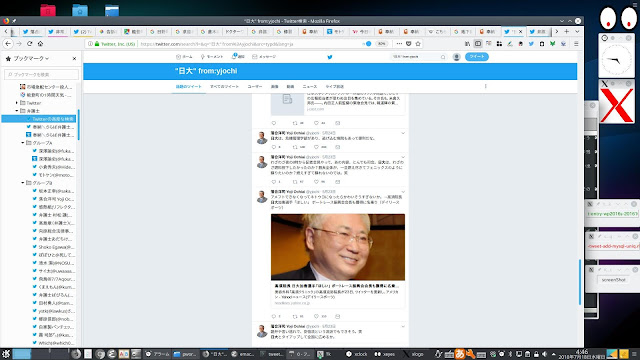640x360 pixels.
Task: Click the Twitter page vertical scrollbar thumb
Action: point(580,282)
